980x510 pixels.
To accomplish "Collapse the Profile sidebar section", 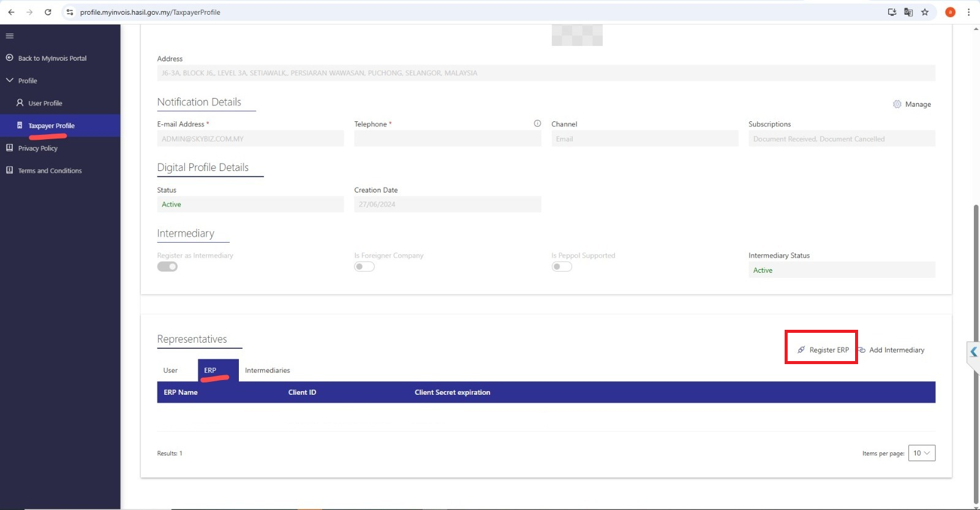I will pos(10,80).
